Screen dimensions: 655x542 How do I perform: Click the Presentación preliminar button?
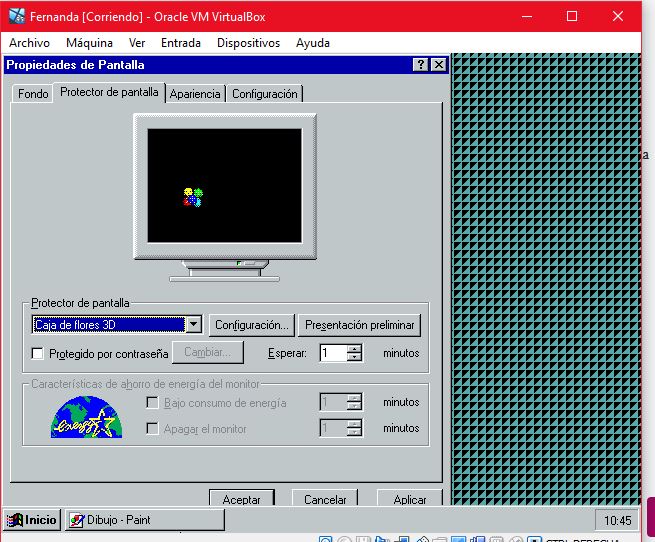tap(359, 325)
